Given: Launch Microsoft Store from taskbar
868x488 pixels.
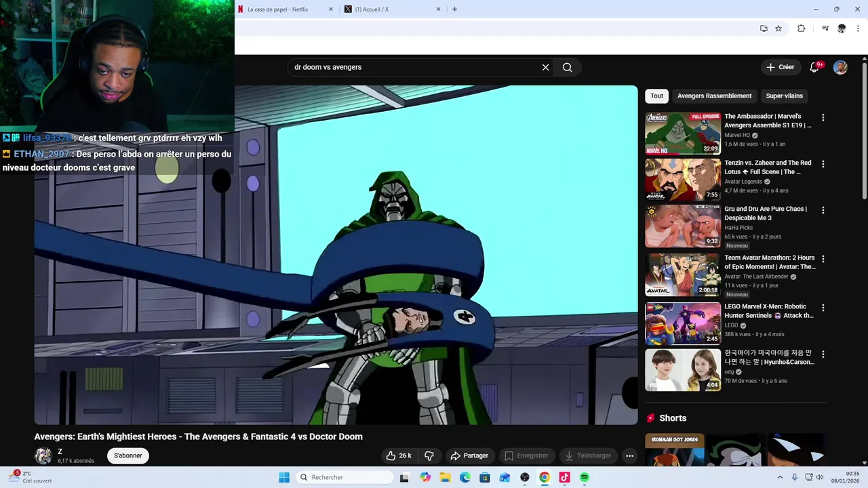Looking at the screenshot, I should point(484,477).
